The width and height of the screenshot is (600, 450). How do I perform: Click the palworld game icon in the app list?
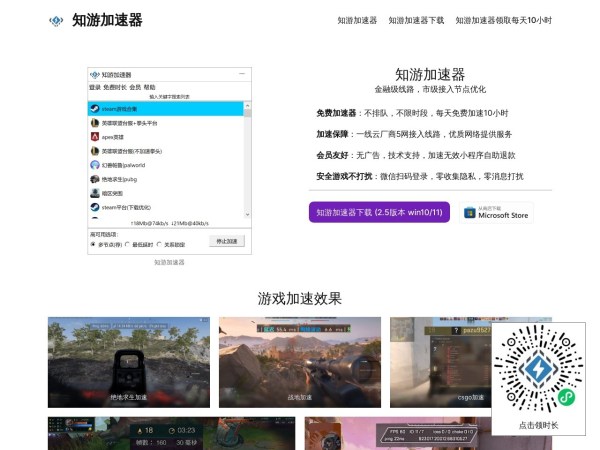click(x=95, y=165)
